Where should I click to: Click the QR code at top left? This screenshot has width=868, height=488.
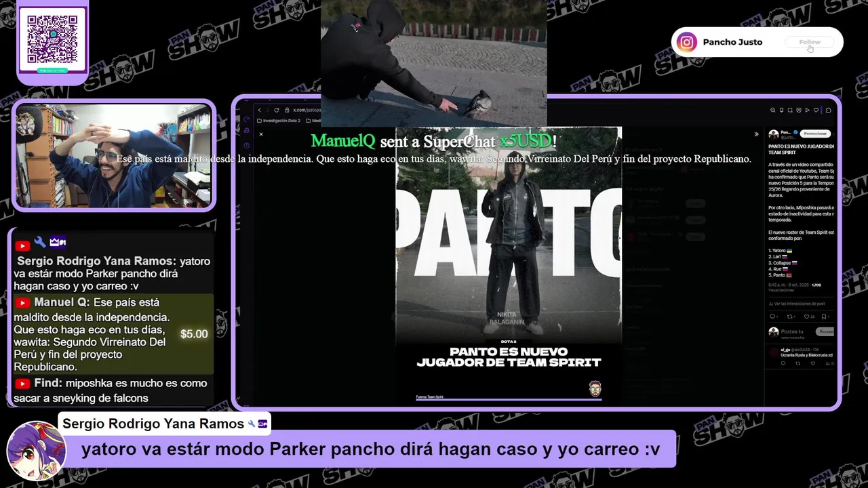click(x=52, y=39)
